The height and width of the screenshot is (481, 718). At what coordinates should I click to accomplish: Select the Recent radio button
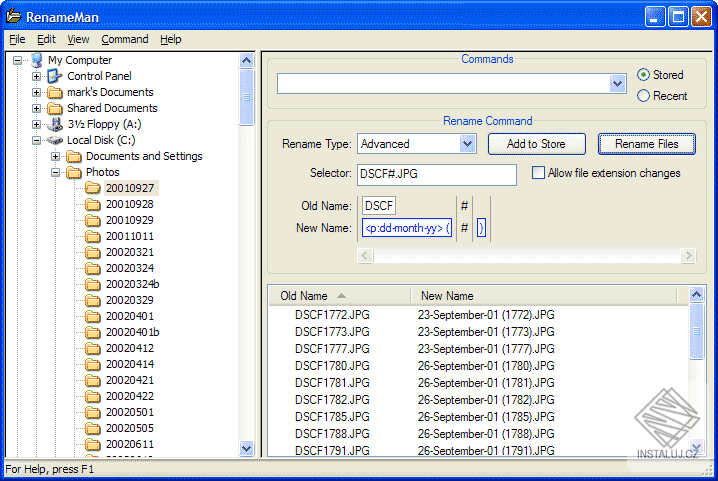click(x=643, y=96)
